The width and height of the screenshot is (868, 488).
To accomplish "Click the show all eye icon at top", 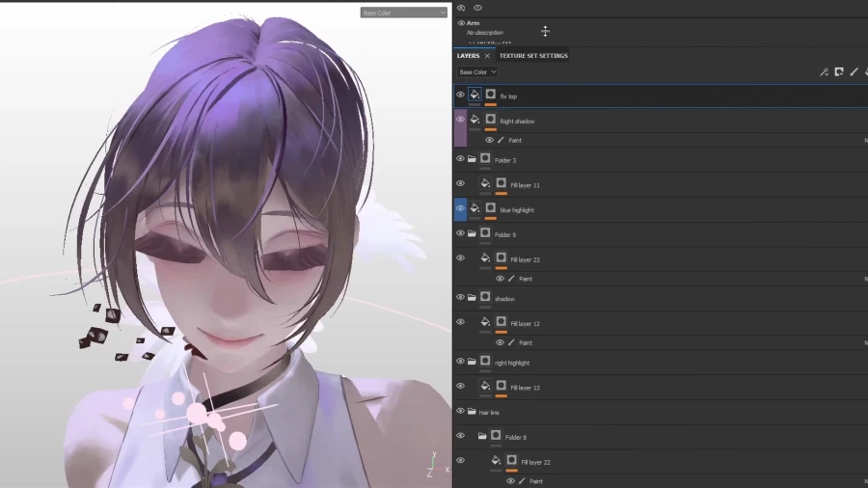I will [477, 8].
